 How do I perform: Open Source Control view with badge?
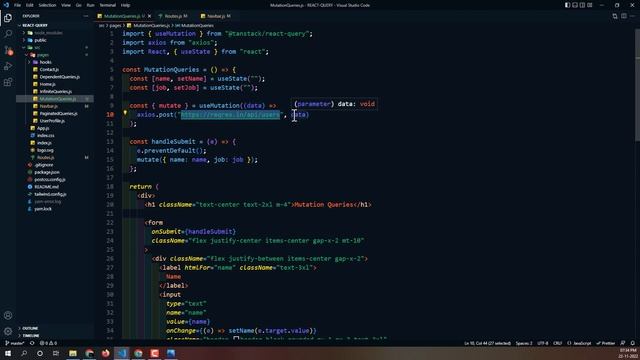[8, 50]
